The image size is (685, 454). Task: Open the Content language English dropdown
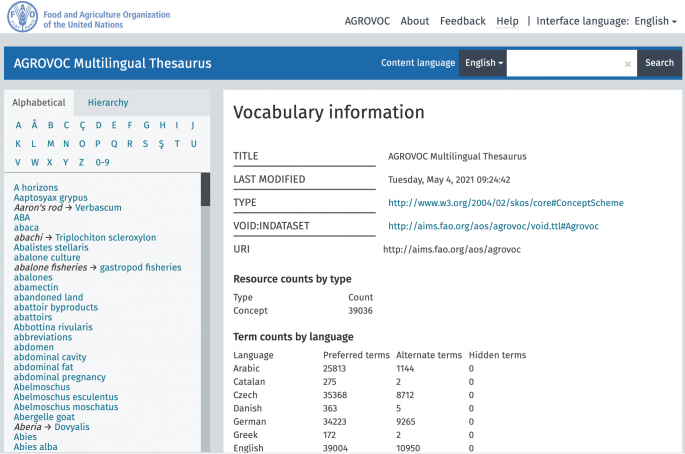pos(483,63)
